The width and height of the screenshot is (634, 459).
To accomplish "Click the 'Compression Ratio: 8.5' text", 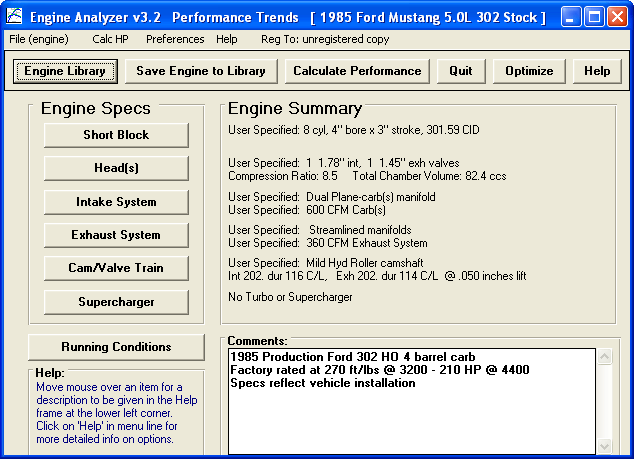I will pos(283,176).
